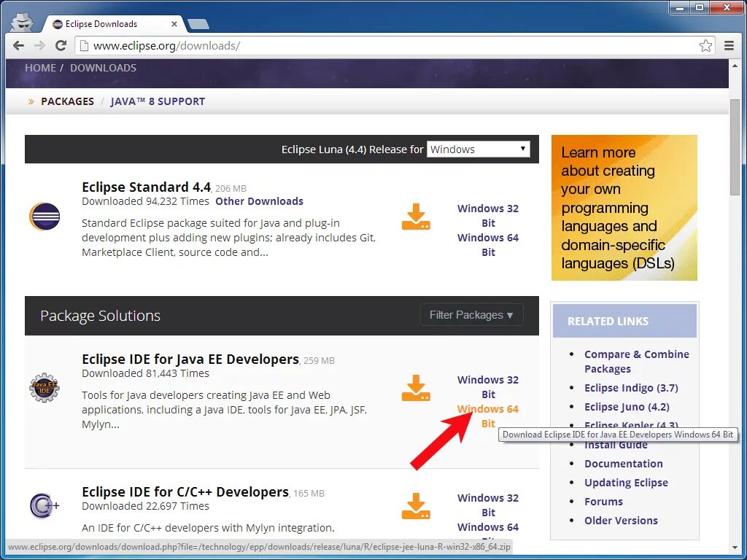
Task: Click the scrollbar down arrow
Action: pyautogui.click(x=735, y=548)
